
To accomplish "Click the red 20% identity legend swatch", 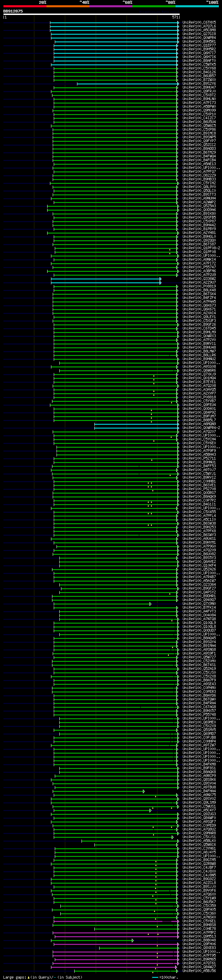I will pos(25,6).
